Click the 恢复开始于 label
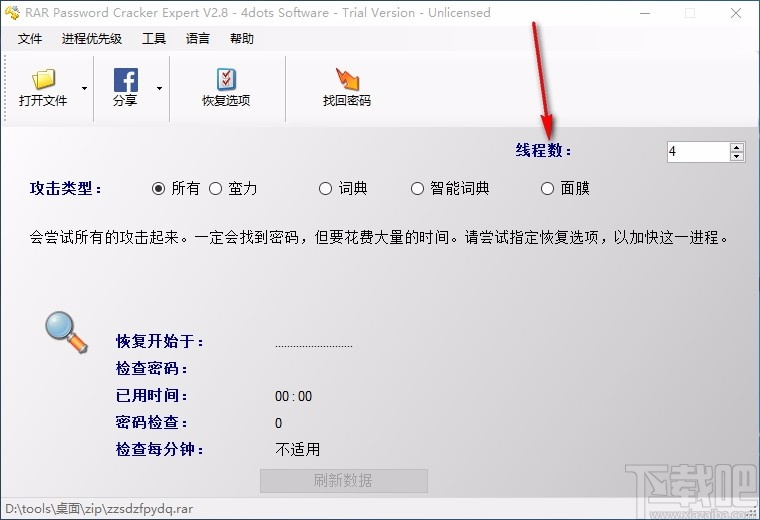 coord(160,342)
